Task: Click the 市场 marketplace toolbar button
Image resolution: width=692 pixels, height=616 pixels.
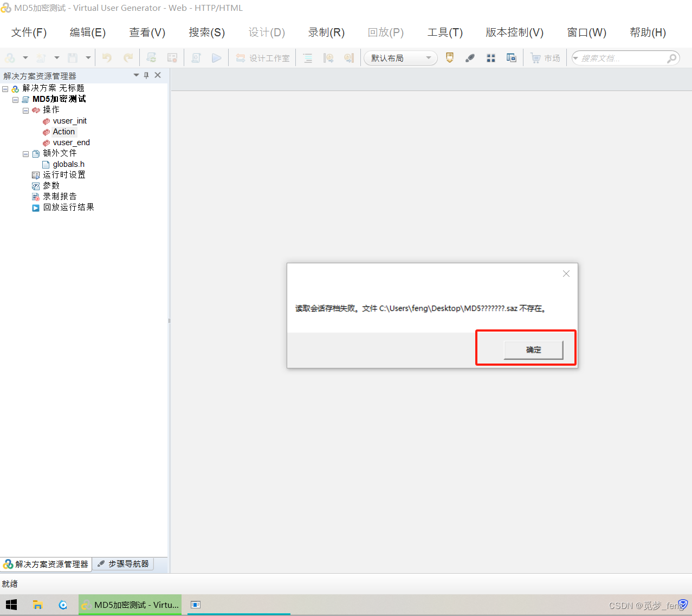Action: click(x=546, y=58)
